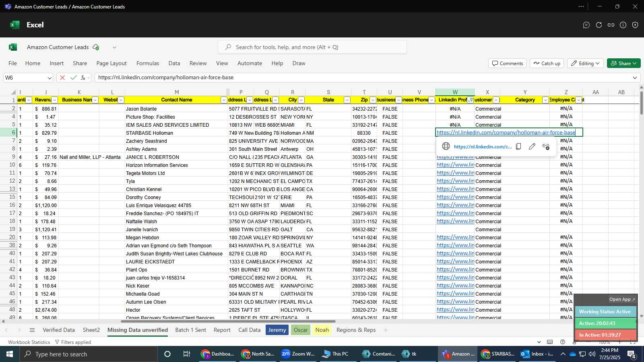Image resolution: width=644 pixels, height=362 pixels.
Task: Expand the Name Box dropdown
Action: coord(50,78)
